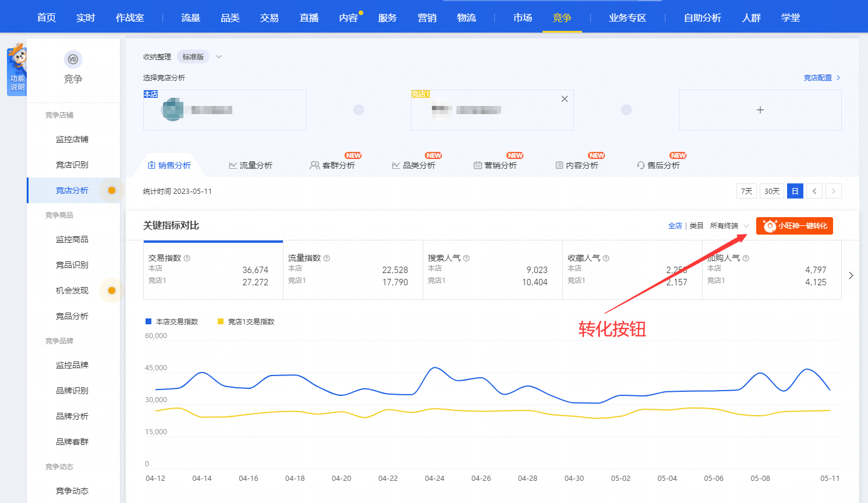Add a competitor shop with plus icon
868x503 pixels.
(760, 110)
